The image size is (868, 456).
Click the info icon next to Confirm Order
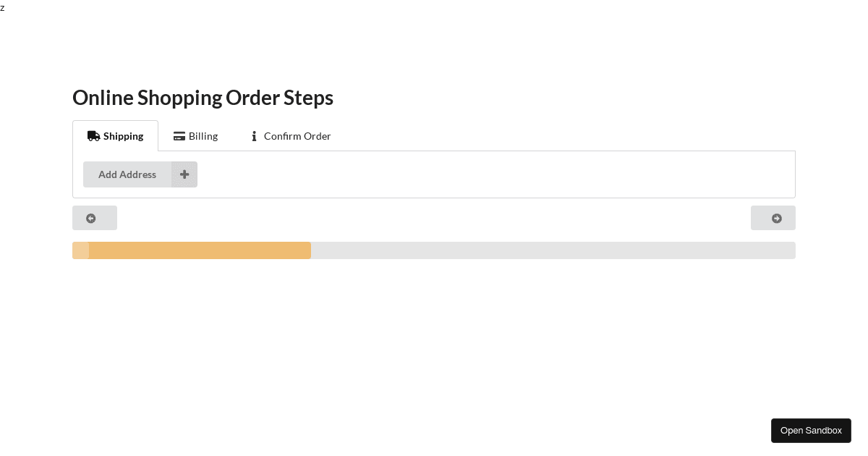click(255, 136)
